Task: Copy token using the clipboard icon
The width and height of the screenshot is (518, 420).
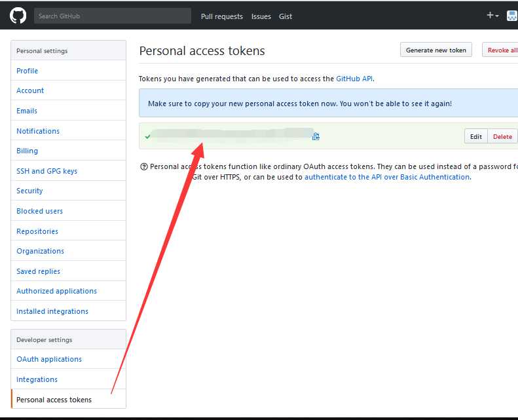Action: point(316,136)
